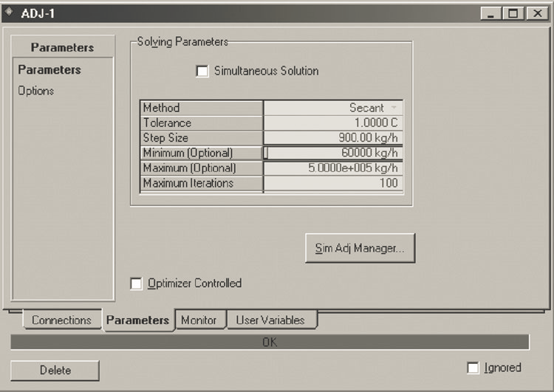This screenshot has width=554, height=392.
Task: Select the User Variables tab
Action: (270, 320)
